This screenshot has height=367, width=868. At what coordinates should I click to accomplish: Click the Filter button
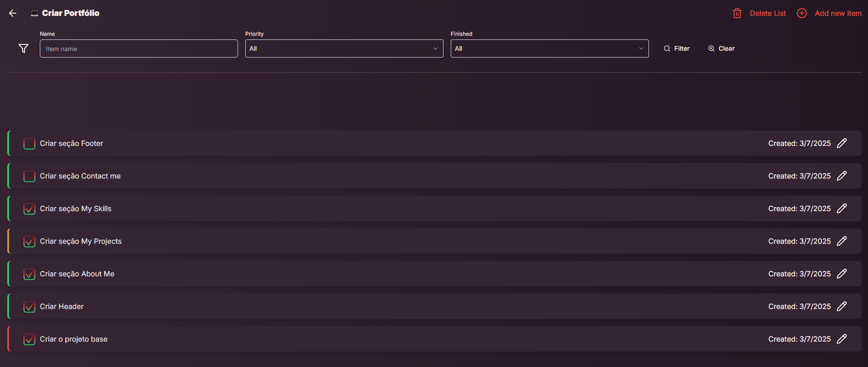click(677, 48)
